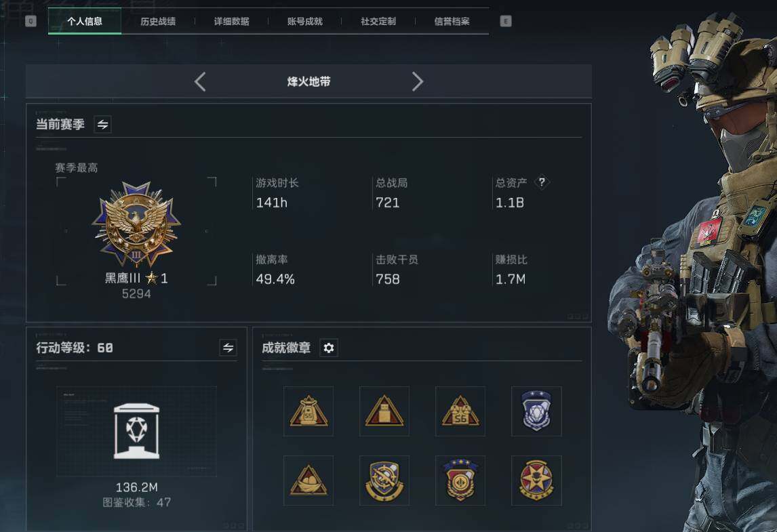Click the 烽火地带 mode title
The image size is (777, 532).
[x=308, y=82]
